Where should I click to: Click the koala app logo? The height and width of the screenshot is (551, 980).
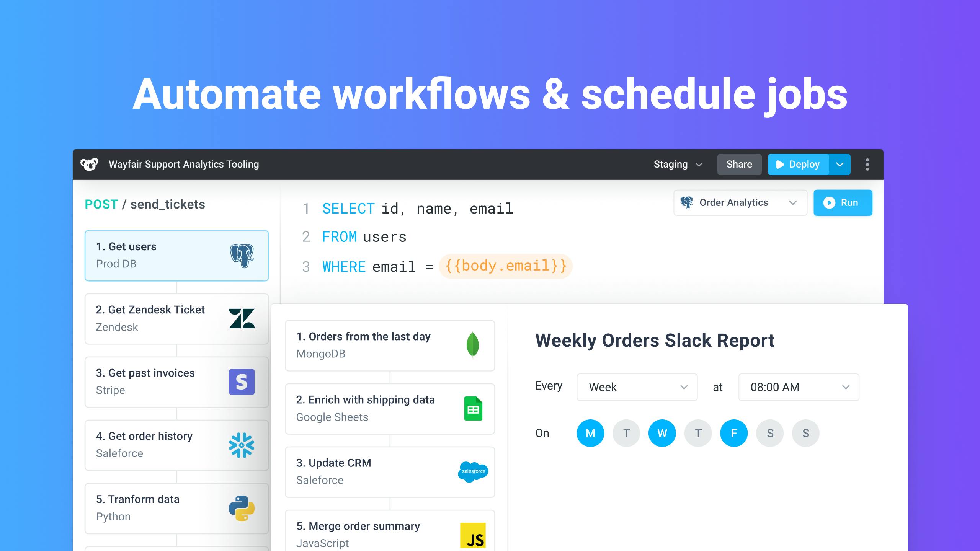point(89,164)
